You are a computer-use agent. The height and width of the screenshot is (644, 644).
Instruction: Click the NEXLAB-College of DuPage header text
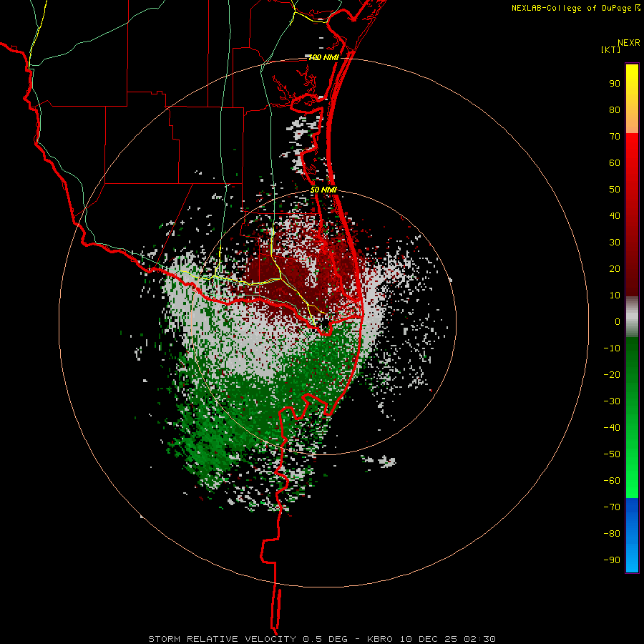tap(571, 8)
